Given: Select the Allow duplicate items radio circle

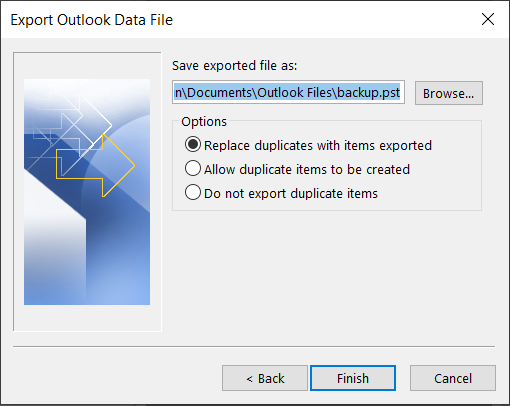Looking at the screenshot, I should [x=193, y=168].
